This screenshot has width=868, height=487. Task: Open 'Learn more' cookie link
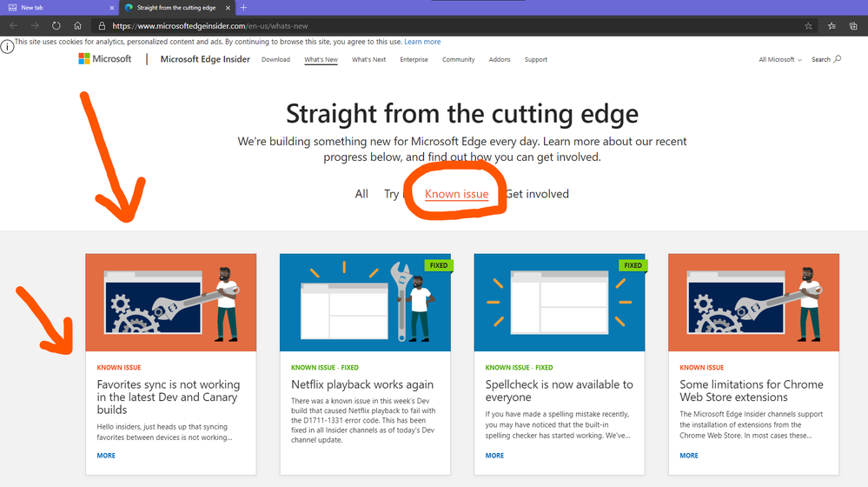click(x=422, y=42)
